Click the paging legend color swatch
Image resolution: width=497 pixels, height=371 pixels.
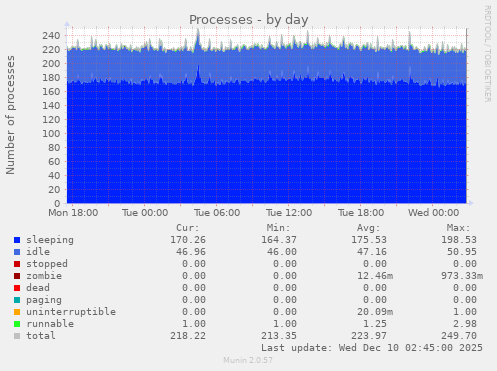(x=17, y=300)
